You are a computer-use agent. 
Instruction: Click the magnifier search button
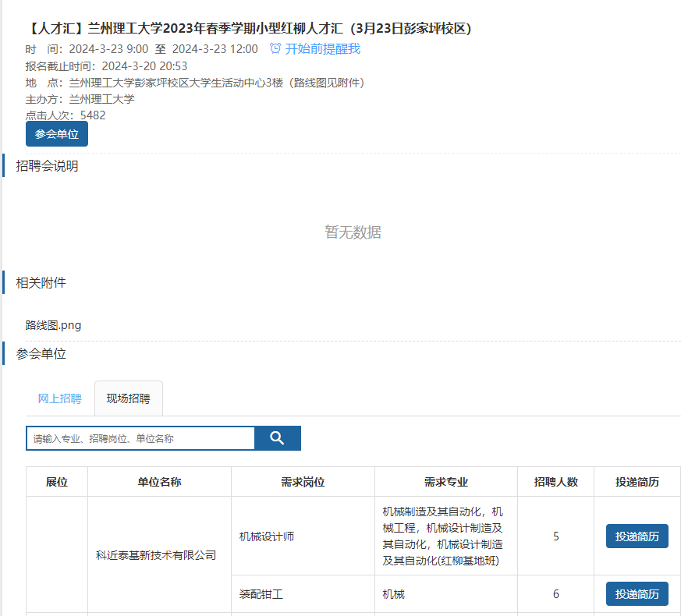278,438
